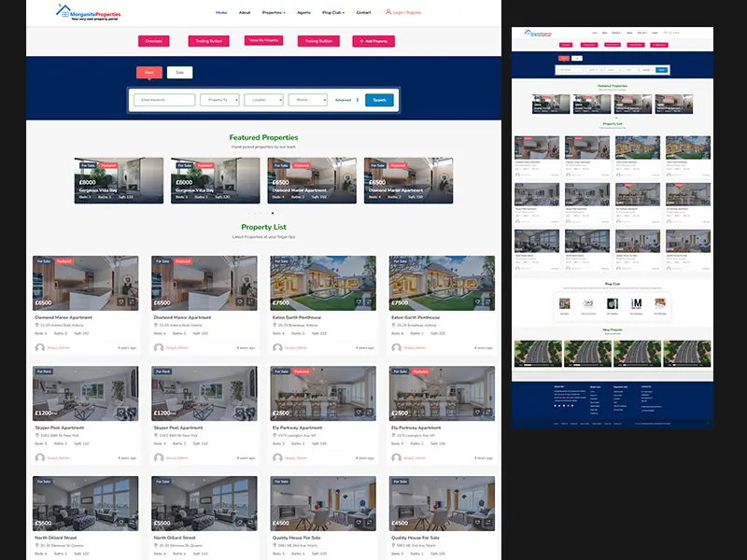
Task: Open rightmost Diamond Manor Apartment featured card
Action: (x=408, y=180)
